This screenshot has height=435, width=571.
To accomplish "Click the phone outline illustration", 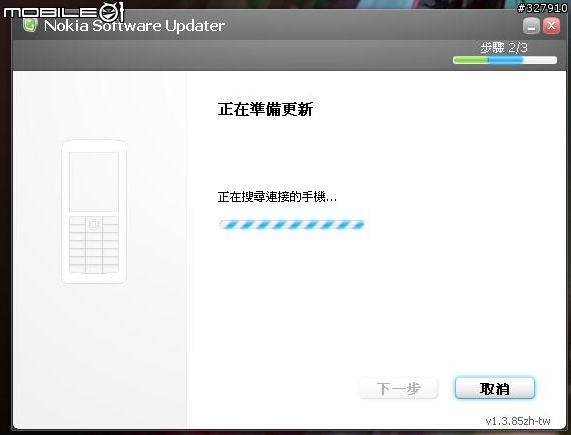I will point(94,211).
